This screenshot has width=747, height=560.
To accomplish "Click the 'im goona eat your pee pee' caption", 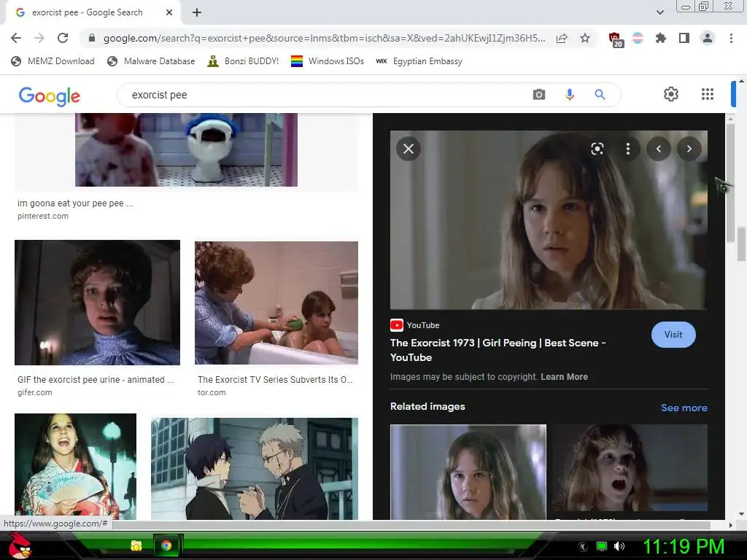I will 75,203.
